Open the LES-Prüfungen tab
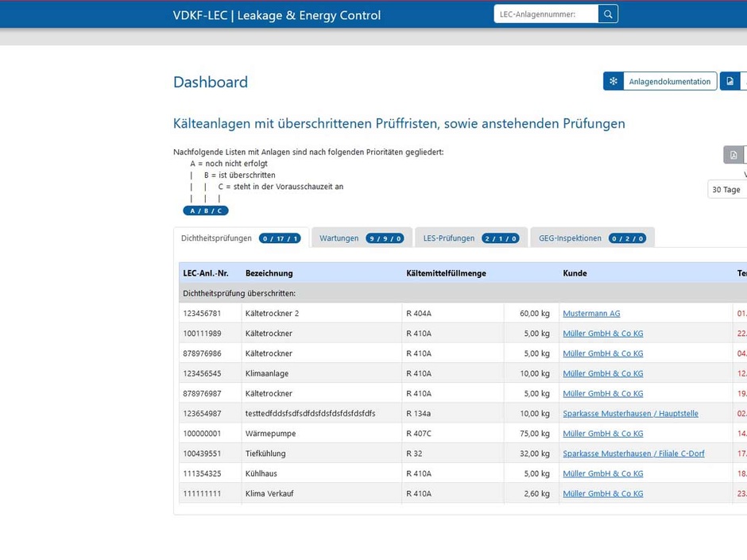The width and height of the screenshot is (747, 560). pos(449,238)
